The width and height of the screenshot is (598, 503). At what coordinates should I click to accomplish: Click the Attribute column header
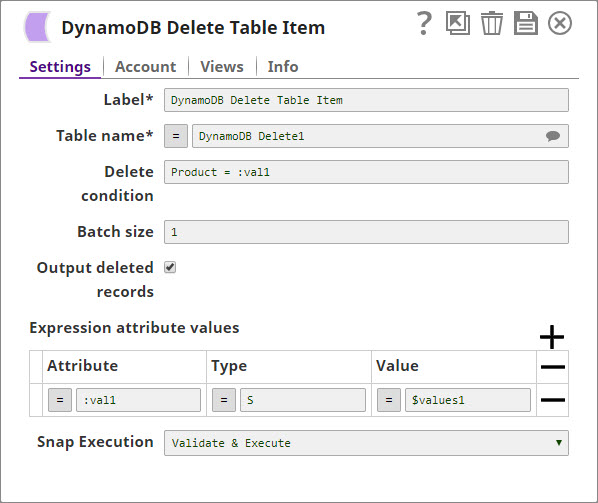pyautogui.click(x=83, y=366)
